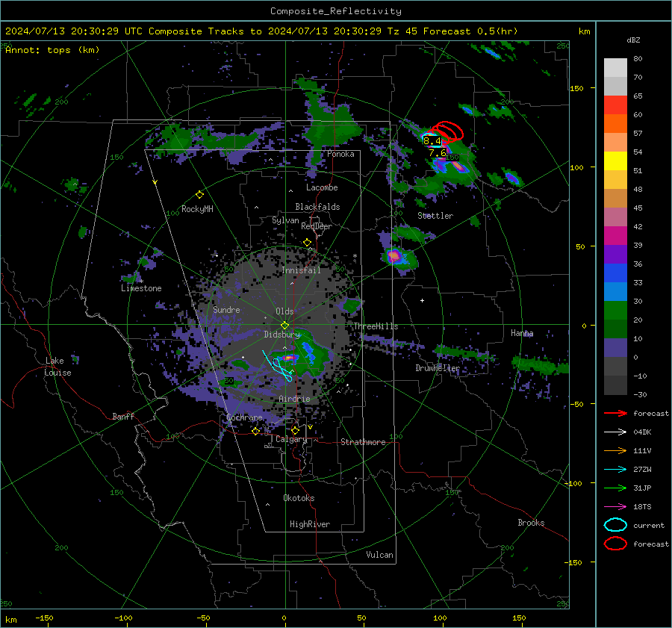Image resolution: width=672 pixels, height=628 pixels.
Task: Click the orange swatch between 57 and 60 dBZ
Action: [615, 124]
